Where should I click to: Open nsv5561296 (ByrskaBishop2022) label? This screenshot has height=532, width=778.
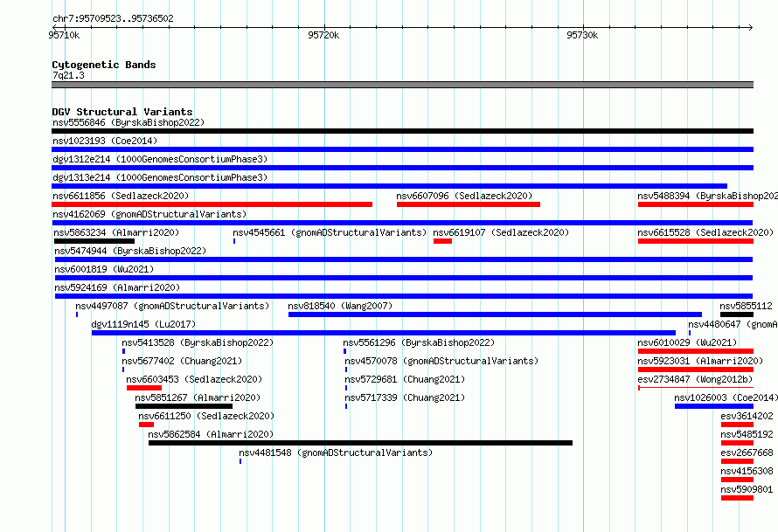pyautogui.click(x=419, y=342)
